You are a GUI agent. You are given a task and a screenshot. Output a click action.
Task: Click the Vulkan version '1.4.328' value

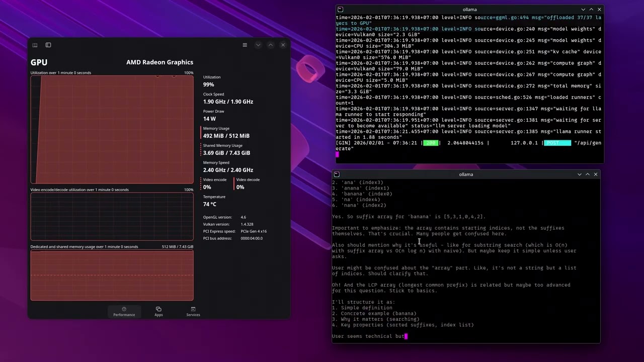tap(247, 224)
